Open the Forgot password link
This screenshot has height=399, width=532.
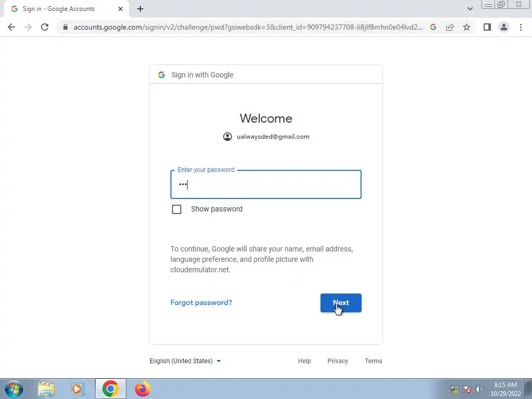tap(201, 302)
